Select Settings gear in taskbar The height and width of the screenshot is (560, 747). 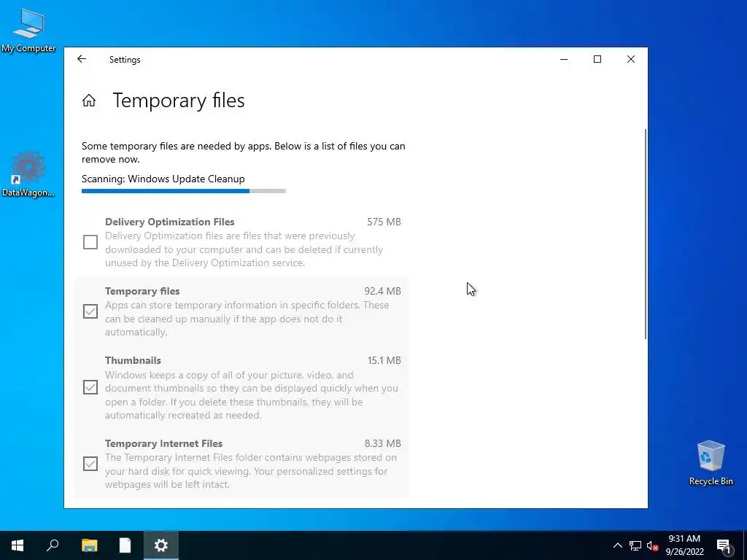point(161,545)
